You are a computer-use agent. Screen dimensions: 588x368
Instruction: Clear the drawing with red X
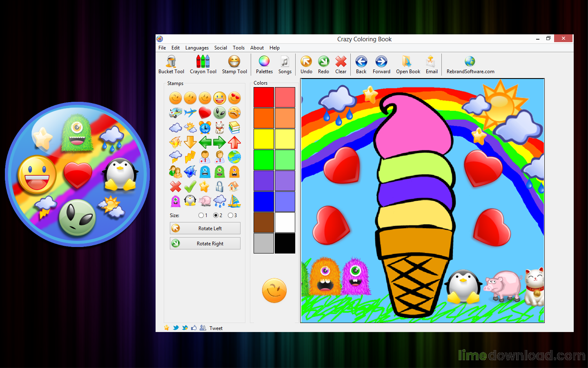tap(341, 65)
